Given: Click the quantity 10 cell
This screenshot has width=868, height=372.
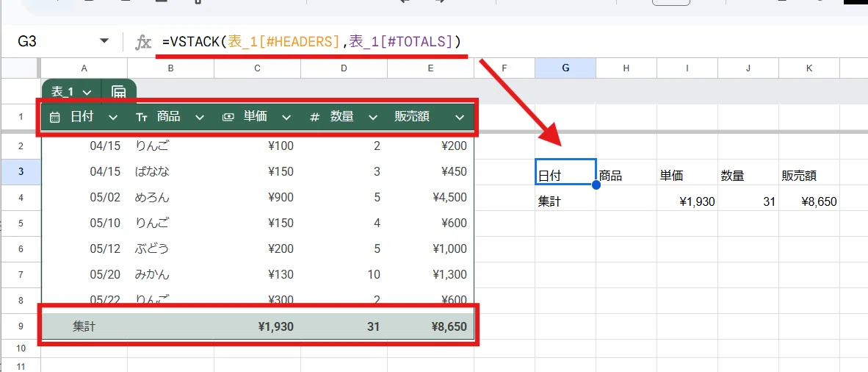Looking at the screenshot, I should point(344,275).
